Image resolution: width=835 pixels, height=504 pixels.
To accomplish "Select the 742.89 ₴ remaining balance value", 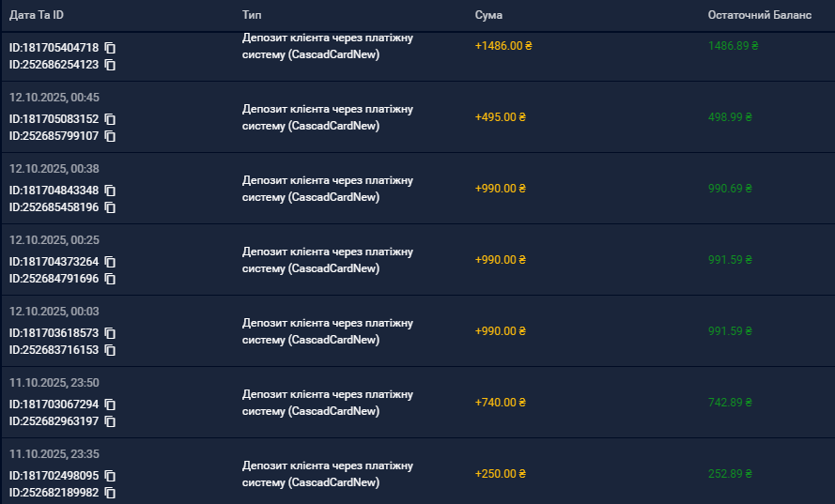I will [731, 403].
